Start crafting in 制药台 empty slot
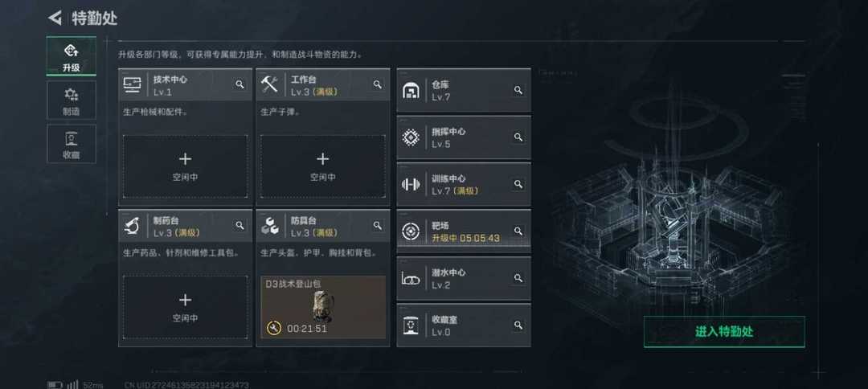The image size is (868, 389). (185, 307)
